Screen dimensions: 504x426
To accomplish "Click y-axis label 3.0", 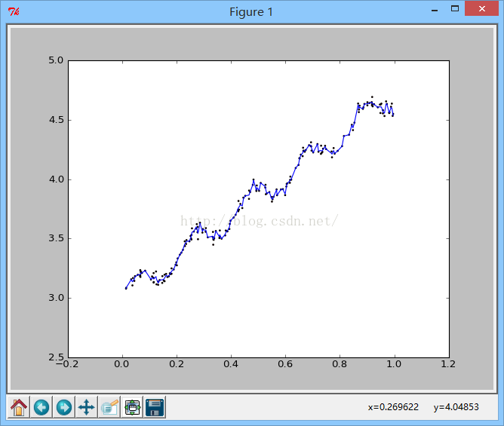I will (x=56, y=298).
